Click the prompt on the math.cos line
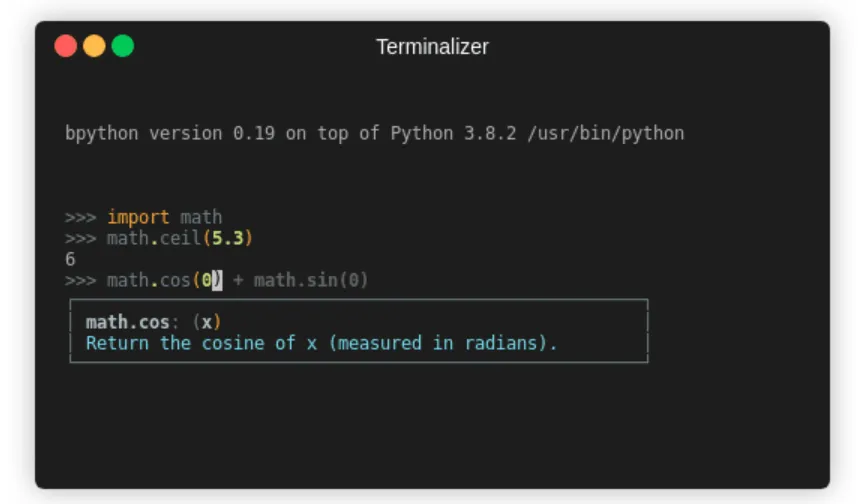865x504 pixels. tap(81, 280)
